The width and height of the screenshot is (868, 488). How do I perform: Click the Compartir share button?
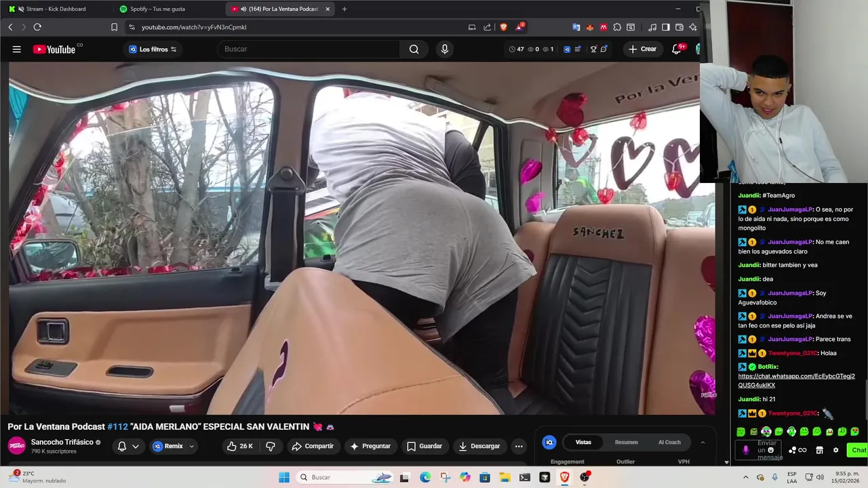pyautogui.click(x=313, y=446)
